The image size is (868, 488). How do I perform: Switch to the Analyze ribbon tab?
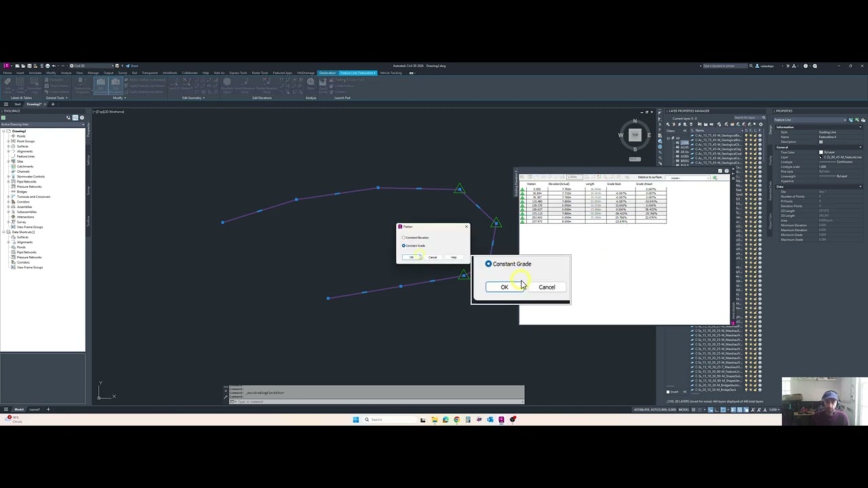click(x=66, y=73)
